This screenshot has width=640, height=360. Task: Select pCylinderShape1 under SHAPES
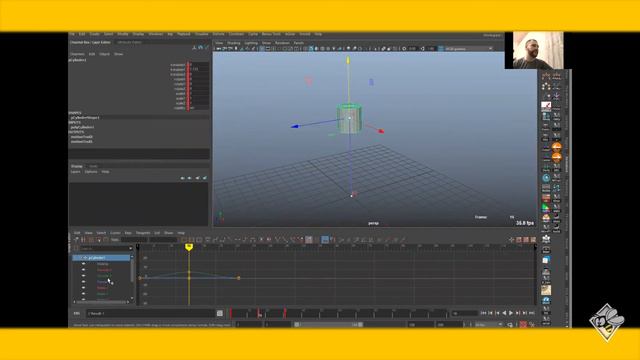coord(85,118)
